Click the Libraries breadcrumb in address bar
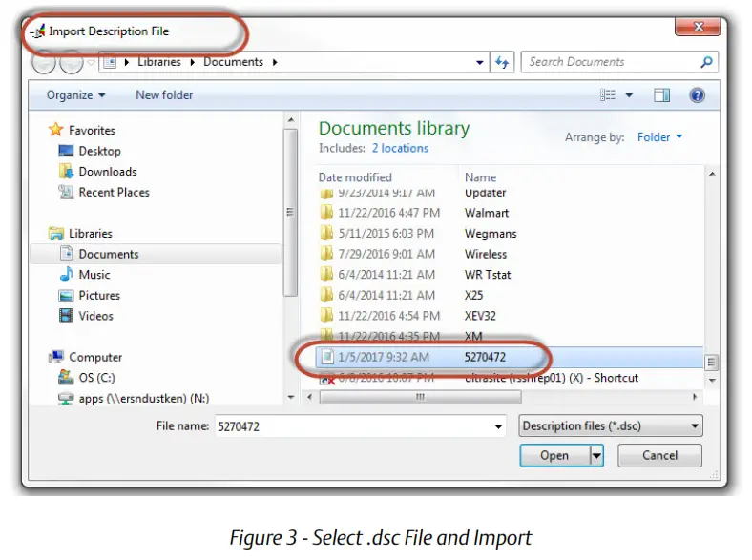752x560 pixels. coord(159,62)
